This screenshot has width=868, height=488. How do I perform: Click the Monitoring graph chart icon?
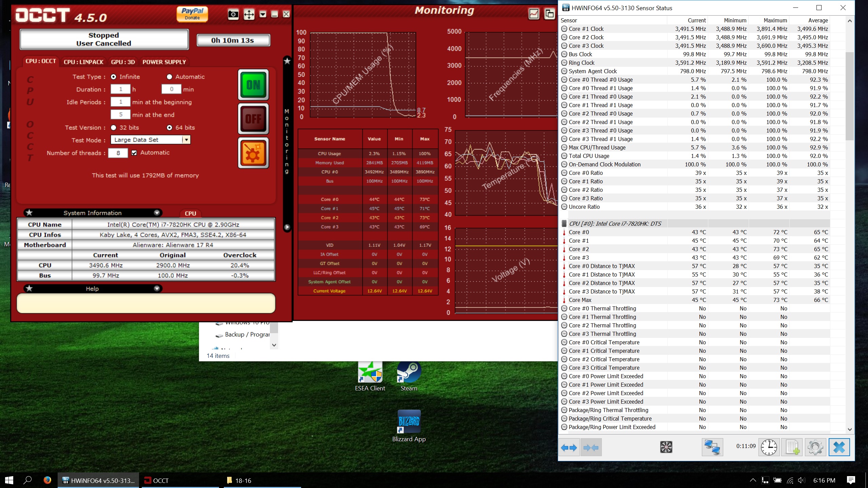(534, 14)
